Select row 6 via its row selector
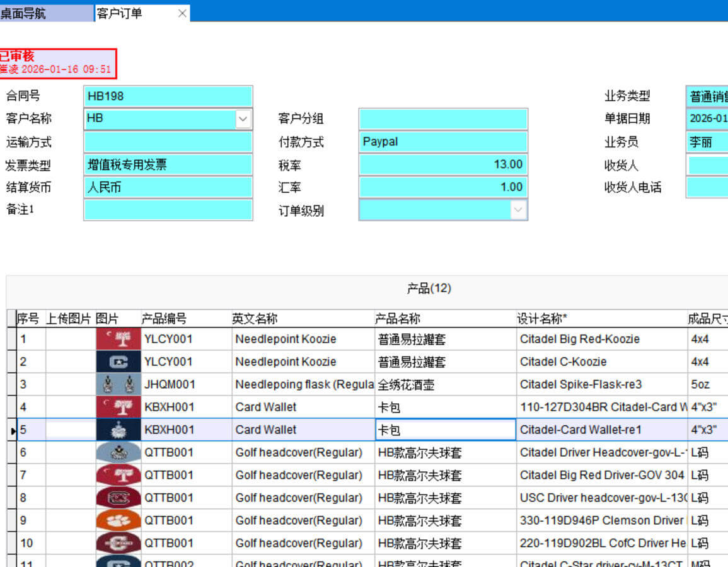The width and height of the screenshot is (728, 567). click(x=11, y=452)
